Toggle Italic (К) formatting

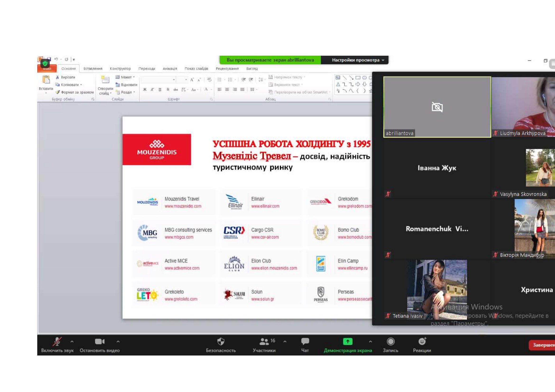coord(152,90)
